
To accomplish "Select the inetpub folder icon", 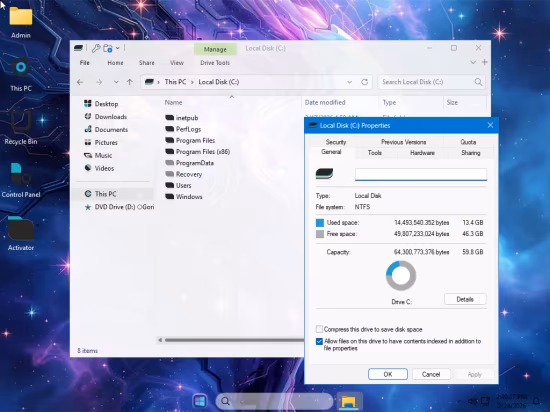I will tap(170, 117).
